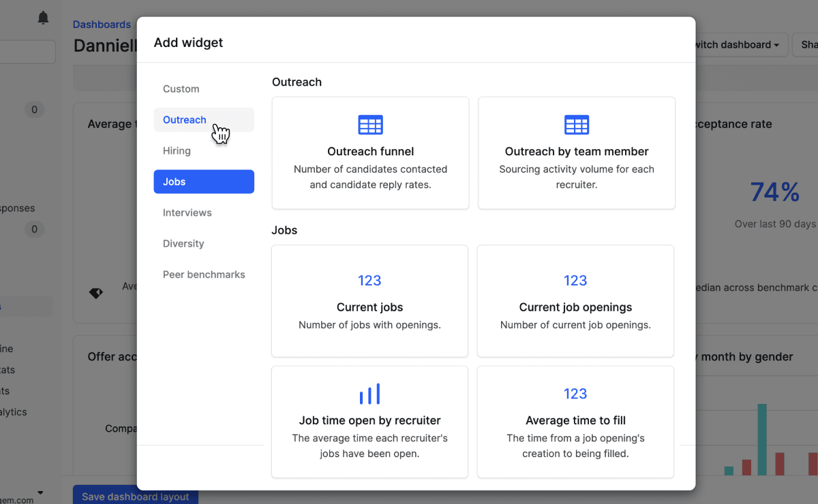Click the notification bell icon
The width and height of the screenshot is (818, 504).
(x=43, y=18)
